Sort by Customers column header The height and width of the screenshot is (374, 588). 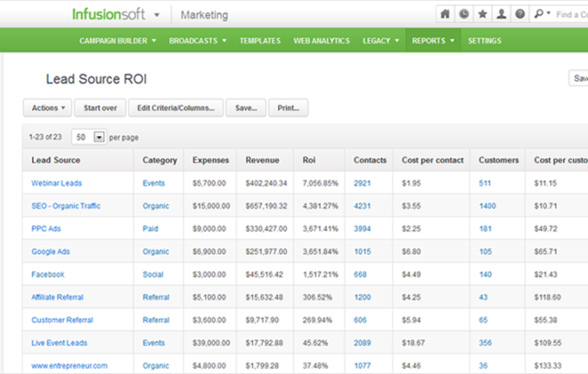click(x=498, y=160)
